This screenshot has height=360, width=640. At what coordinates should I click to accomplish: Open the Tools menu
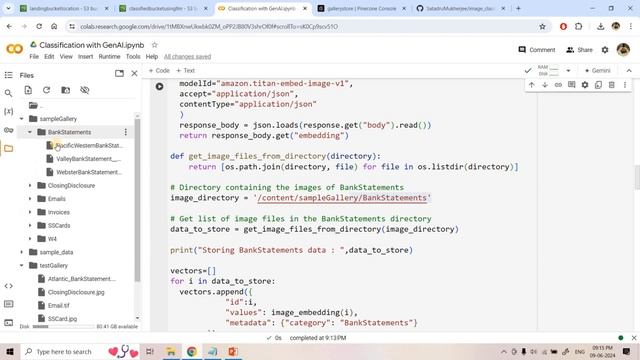click(133, 57)
